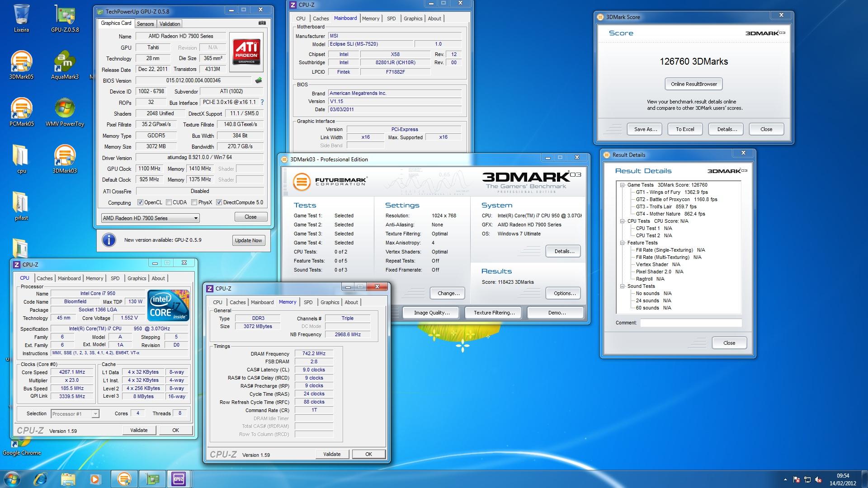Select GT1 - Wings of Fury result row
The width and height of the screenshot is (868, 488).
coord(672,192)
